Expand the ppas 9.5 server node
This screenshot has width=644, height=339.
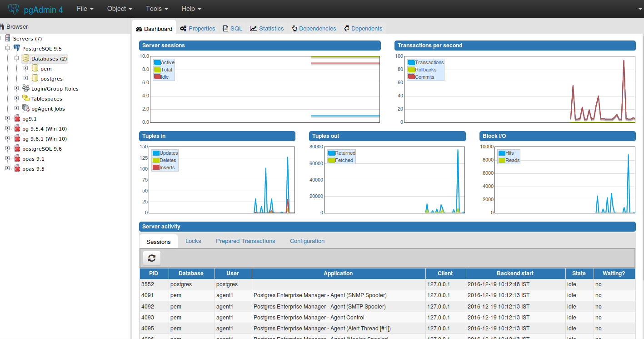pos(8,168)
